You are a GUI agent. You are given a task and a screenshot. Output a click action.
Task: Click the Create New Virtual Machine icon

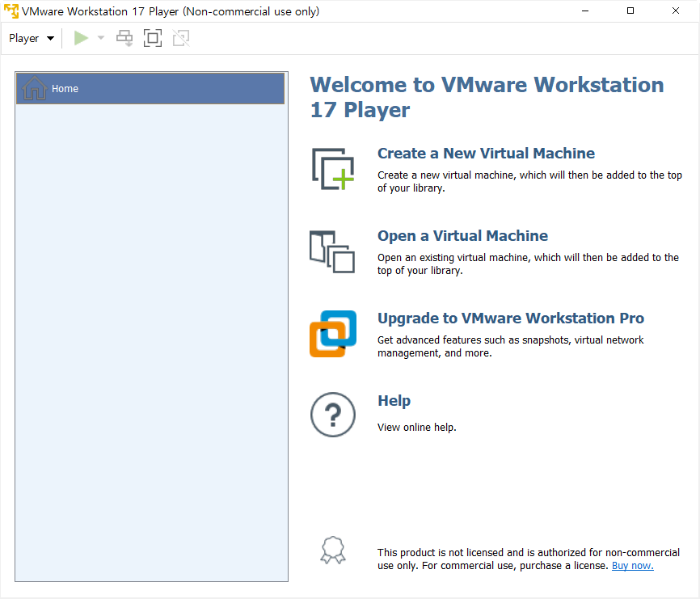click(x=333, y=169)
